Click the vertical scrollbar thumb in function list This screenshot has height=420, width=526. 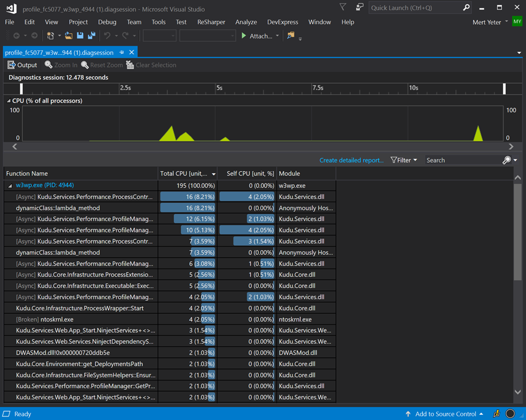tap(518, 231)
